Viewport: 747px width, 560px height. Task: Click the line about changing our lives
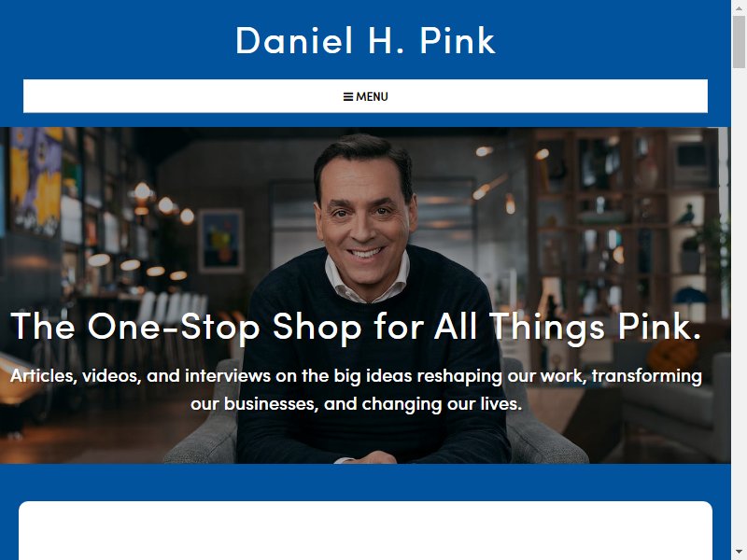(356, 404)
